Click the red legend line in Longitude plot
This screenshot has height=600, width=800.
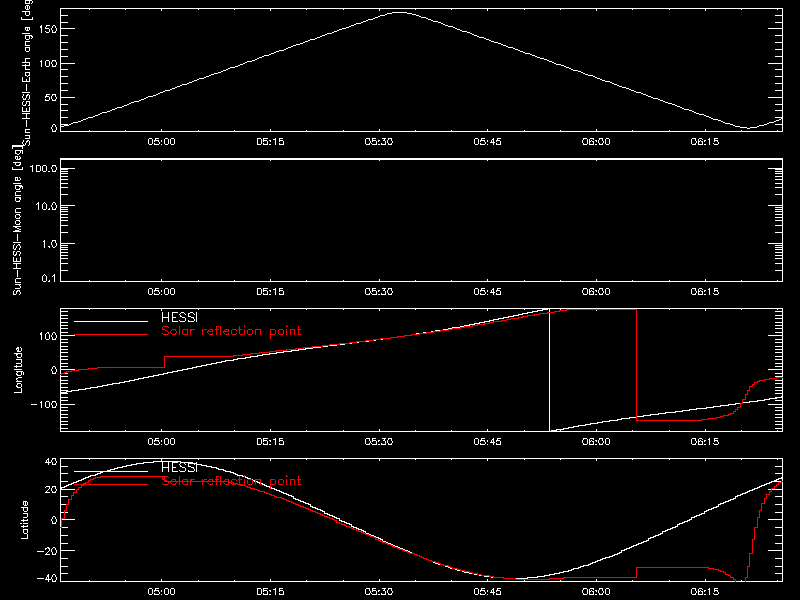point(111,335)
